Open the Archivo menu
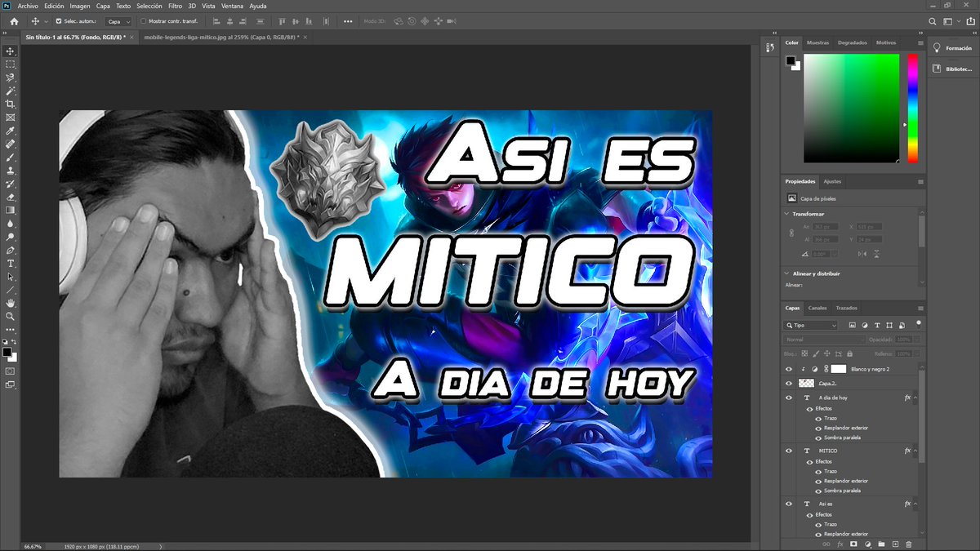 pyautogui.click(x=28, y=6)
